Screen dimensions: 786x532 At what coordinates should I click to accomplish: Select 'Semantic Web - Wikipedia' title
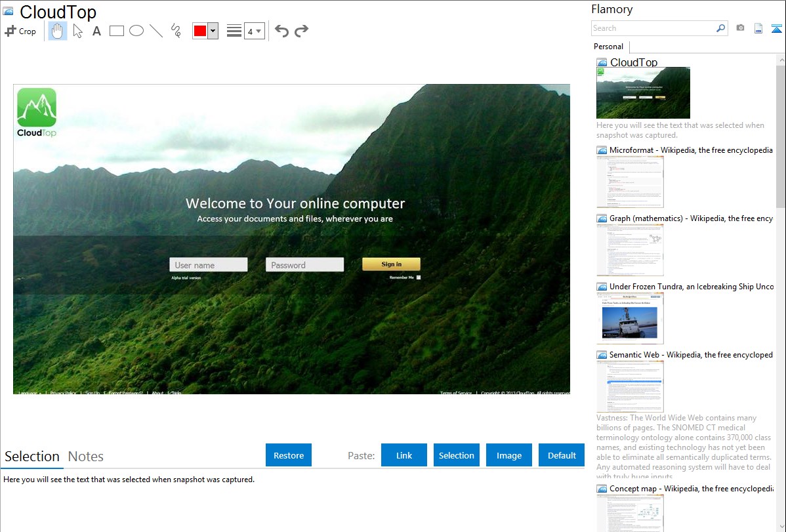pos(691,355)
